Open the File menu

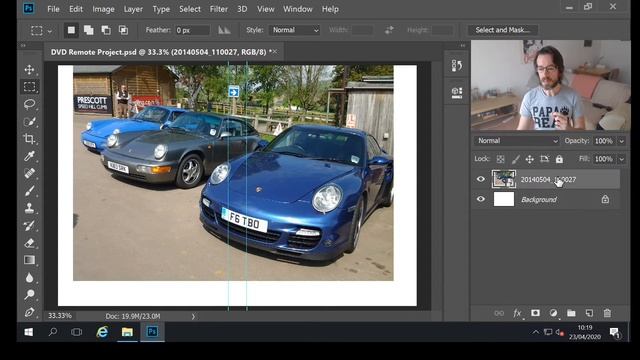[x=53, y=9]
